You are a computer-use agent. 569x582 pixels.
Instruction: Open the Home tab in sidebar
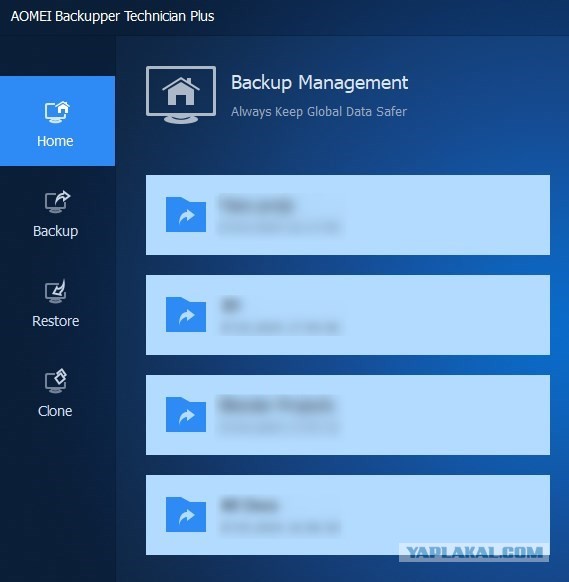[x=57, y=121]
